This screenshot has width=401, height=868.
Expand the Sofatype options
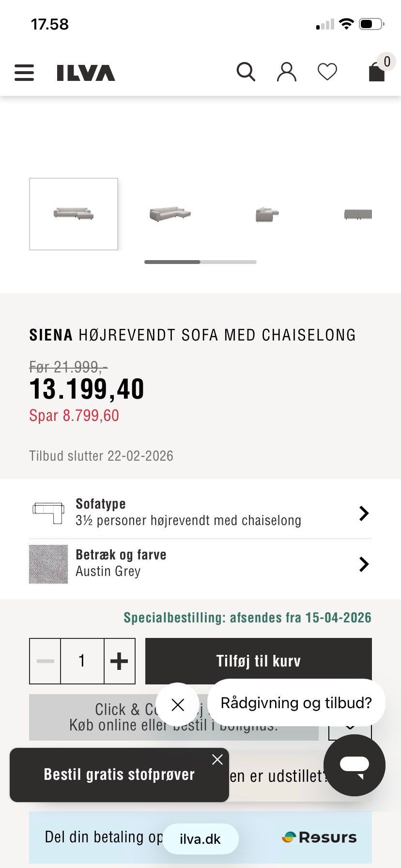(364, 513)
